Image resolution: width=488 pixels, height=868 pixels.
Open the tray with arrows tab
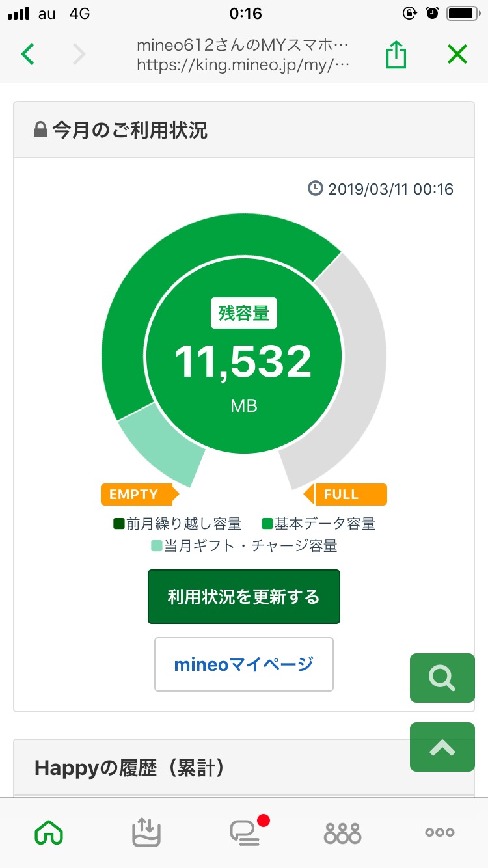(146, 832)
